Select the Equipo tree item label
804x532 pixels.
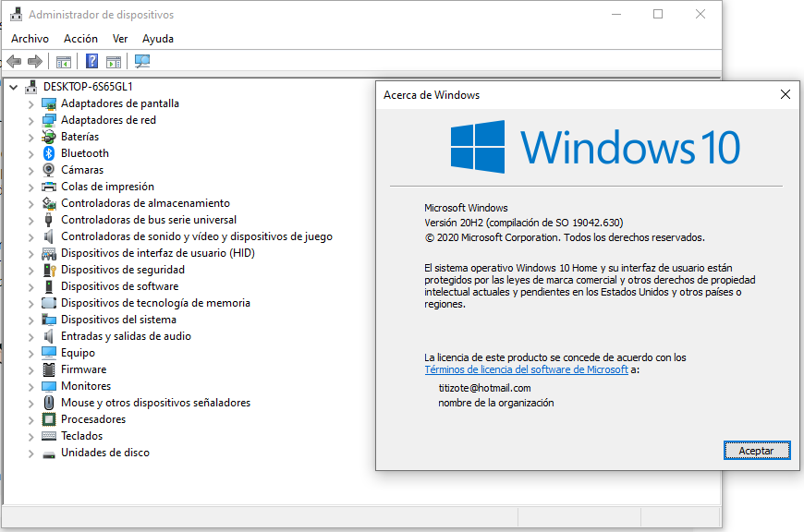tap(78, 353)
